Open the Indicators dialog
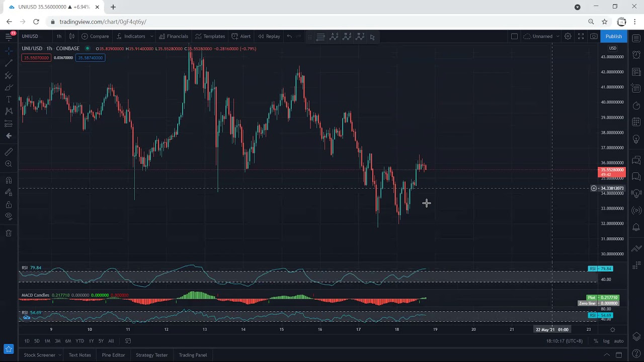Screen dimensions: 644x362 (130, 36)
